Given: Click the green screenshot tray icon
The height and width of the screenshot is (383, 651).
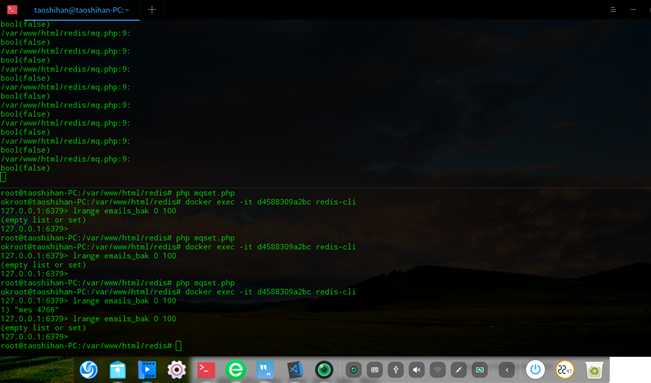Looking at the screenshot, I should [x=480, y=370].
